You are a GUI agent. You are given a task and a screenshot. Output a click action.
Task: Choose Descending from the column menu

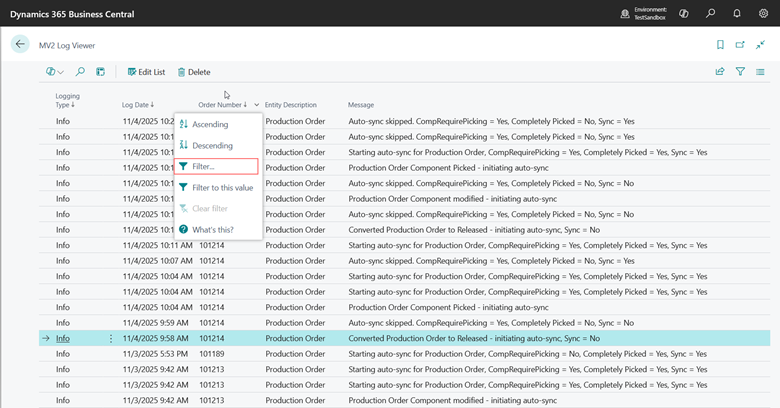218,145
